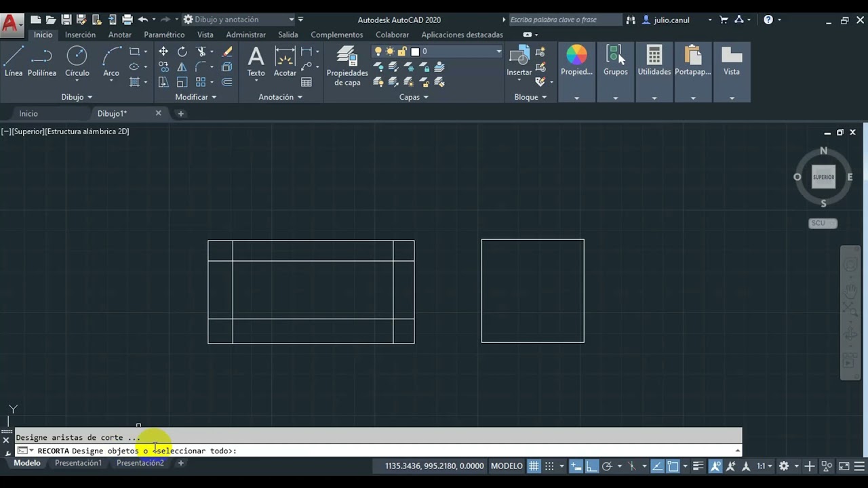Click the Array (Matriz) tool icon

pyautogui.click(x=201, y=82)
